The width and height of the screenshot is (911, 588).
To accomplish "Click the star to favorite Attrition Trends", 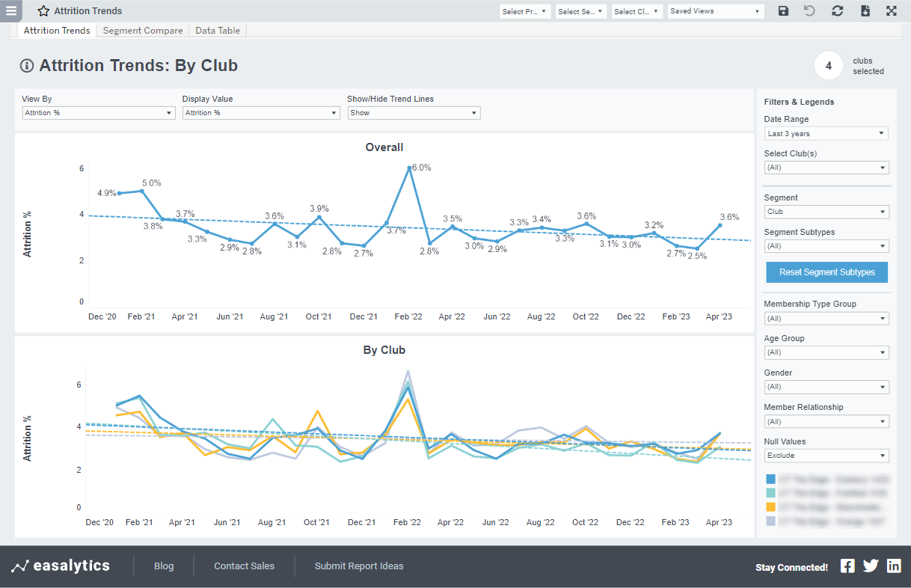I will [x=43, y=10].
